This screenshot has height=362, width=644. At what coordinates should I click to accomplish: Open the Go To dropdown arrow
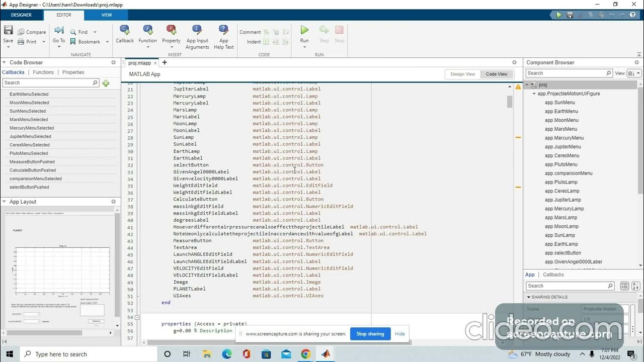tap(59, 47)
